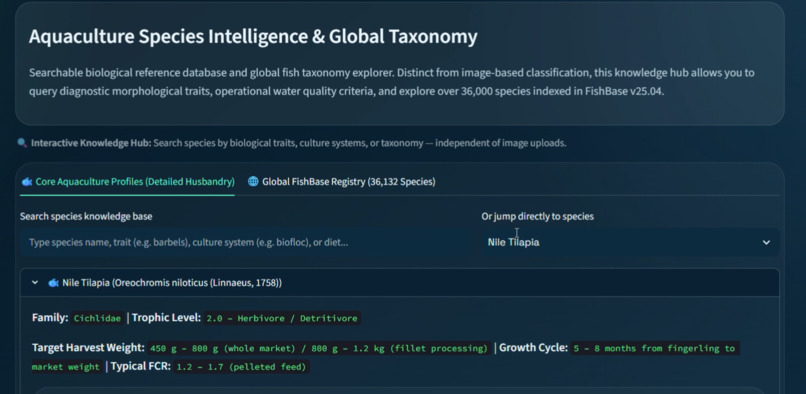
Task: Click the Search species knowledge base label
Action: point(86,217)
